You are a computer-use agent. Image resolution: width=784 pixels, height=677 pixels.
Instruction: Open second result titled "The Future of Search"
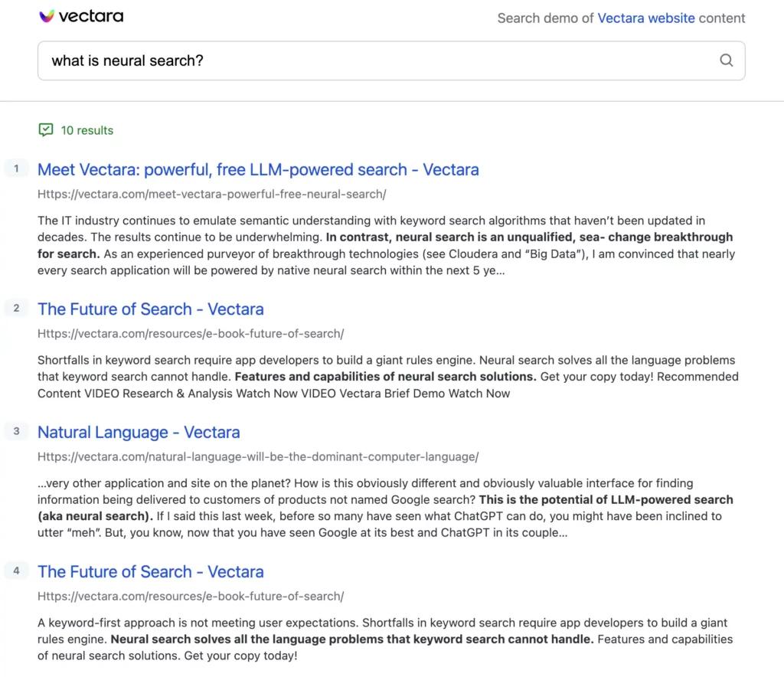point(150,309)
